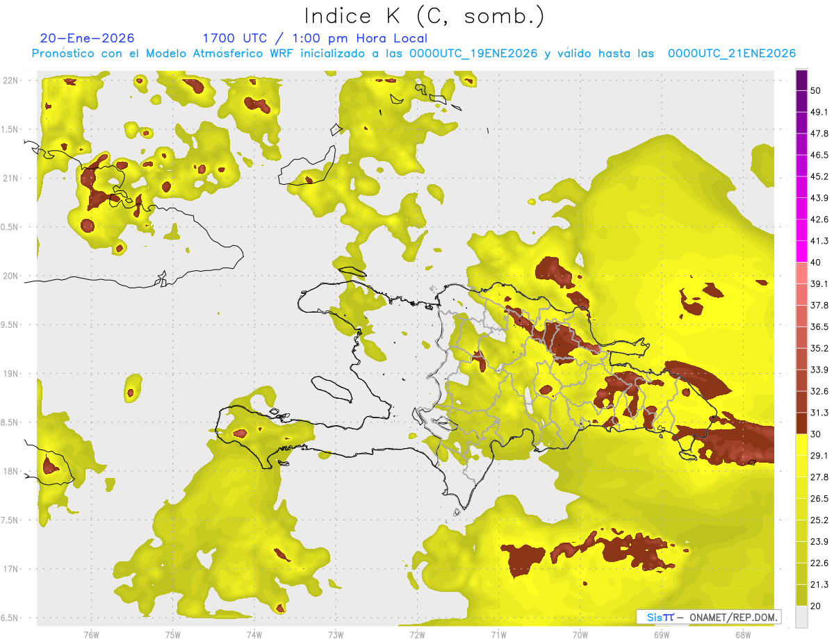
Task: Click the "Pronóstico con el Modelo Atmosférico WRF" line
Action: [x=414, y=53]
